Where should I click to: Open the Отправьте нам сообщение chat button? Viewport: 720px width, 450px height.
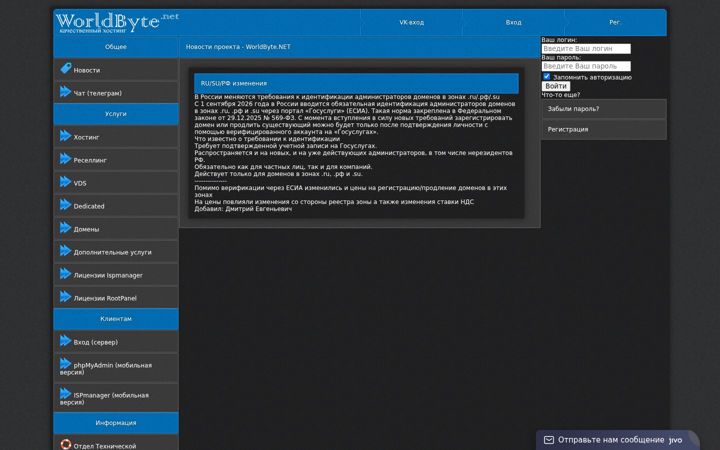pyautogui.click(x=616, y=440)
